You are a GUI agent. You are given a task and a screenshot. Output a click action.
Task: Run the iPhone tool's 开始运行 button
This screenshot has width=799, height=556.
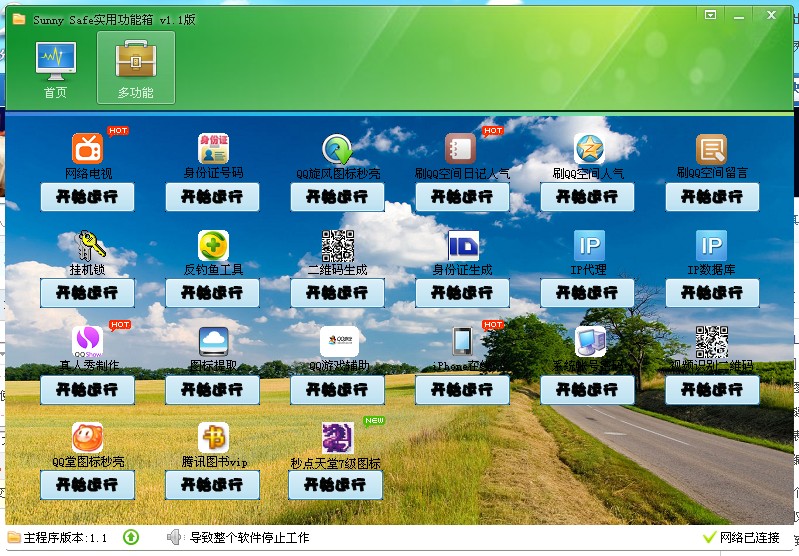point(462,390)
